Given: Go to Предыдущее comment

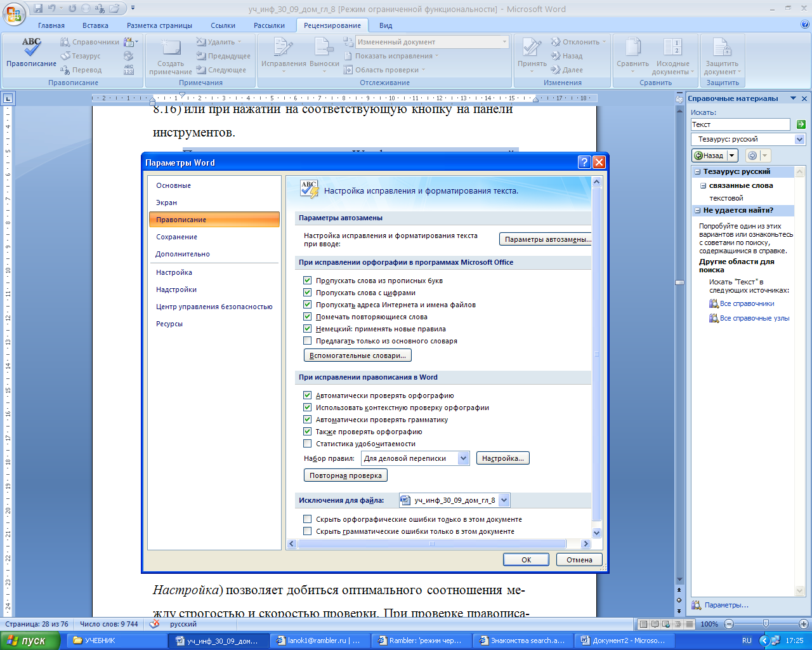Looking at the screenshot, I should click(223, 56).
